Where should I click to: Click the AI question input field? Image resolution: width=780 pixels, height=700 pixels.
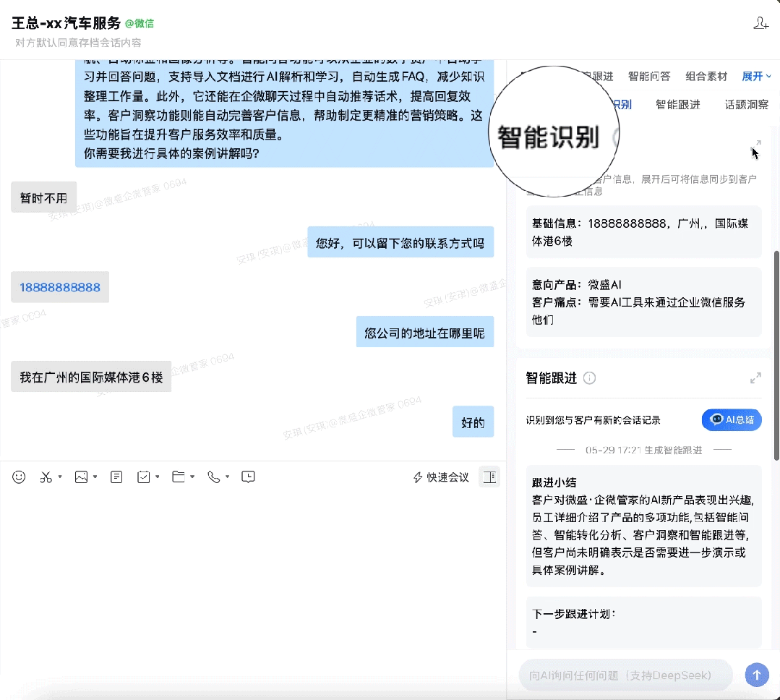(625, 675)
